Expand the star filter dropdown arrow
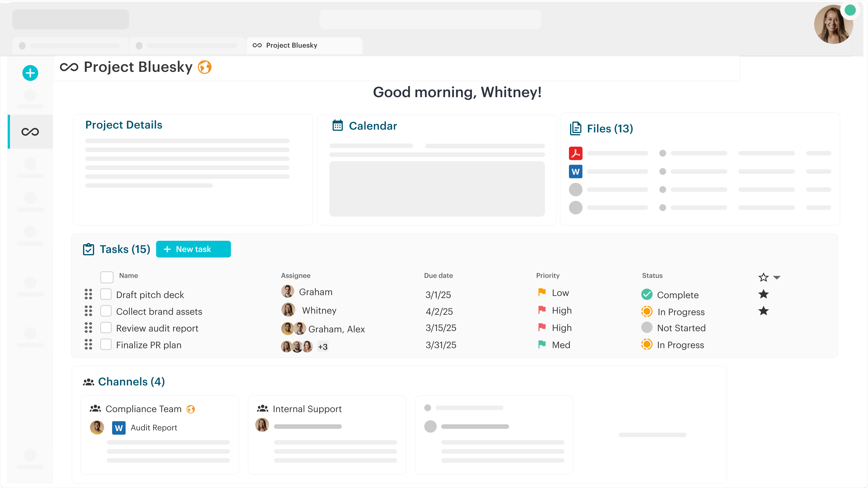The width and height of the screenshot is (868, 488). point(777,277)
